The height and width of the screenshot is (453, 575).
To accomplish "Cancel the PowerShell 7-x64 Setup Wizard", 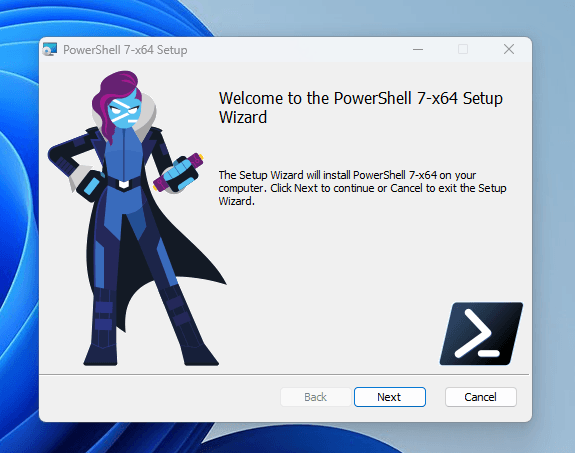I will pyautogui.click(x=480, y=397).
